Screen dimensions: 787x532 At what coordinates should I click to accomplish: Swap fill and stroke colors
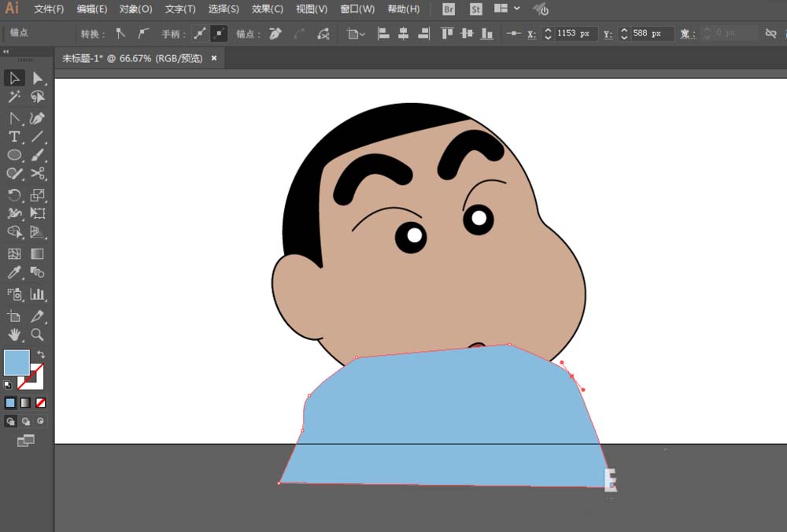click(x=41, y=355)
